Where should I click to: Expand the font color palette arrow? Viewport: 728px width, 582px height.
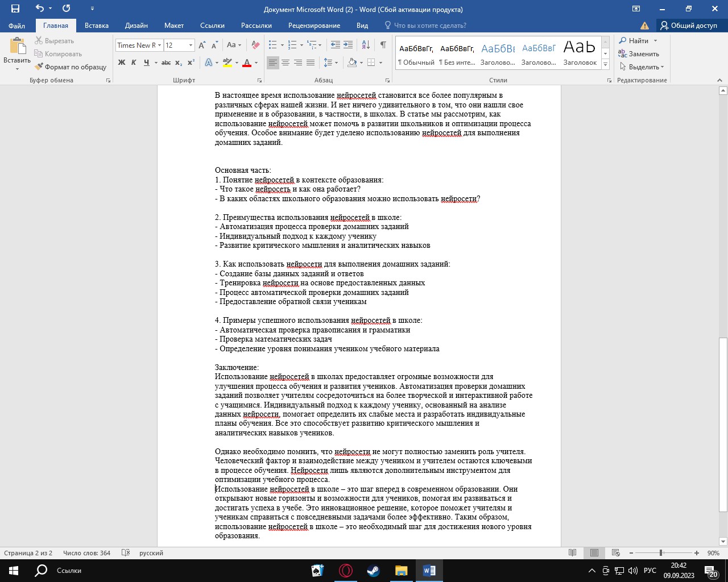tap(256, 63)
